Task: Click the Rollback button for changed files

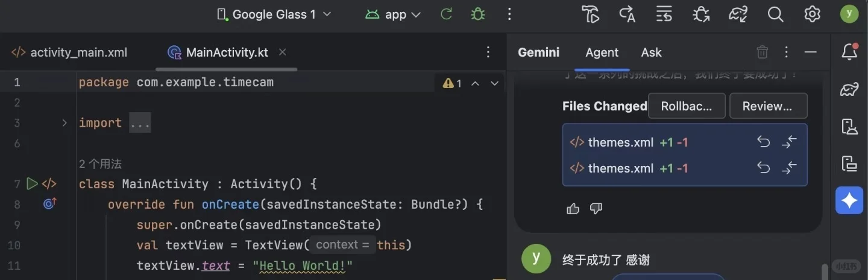Action: [687, 106]
